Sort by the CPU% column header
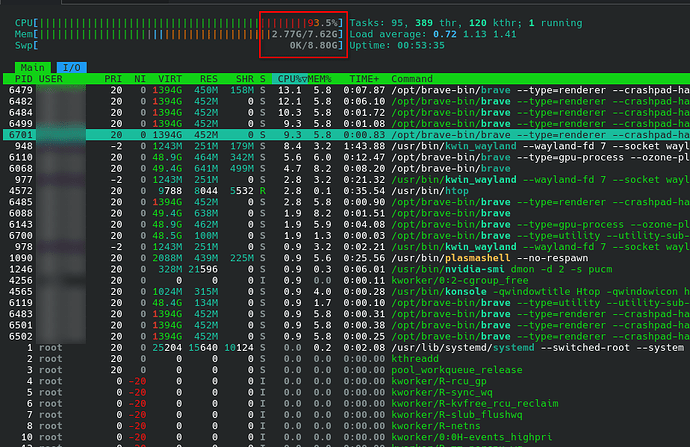 290,79
